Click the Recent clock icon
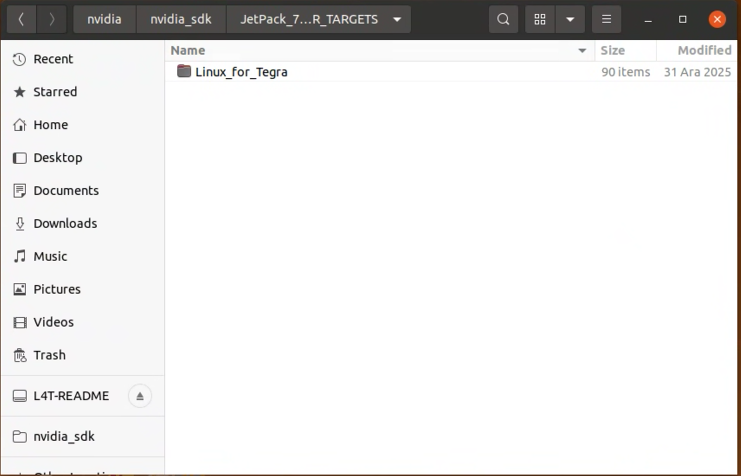The height and width of the screenshot is (476, 741). point(19,59)
